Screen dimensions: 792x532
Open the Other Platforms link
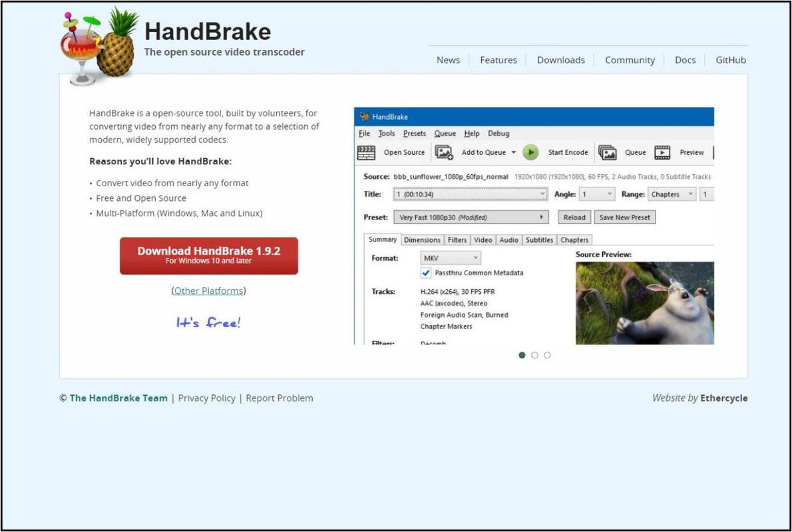click(208, 291)
